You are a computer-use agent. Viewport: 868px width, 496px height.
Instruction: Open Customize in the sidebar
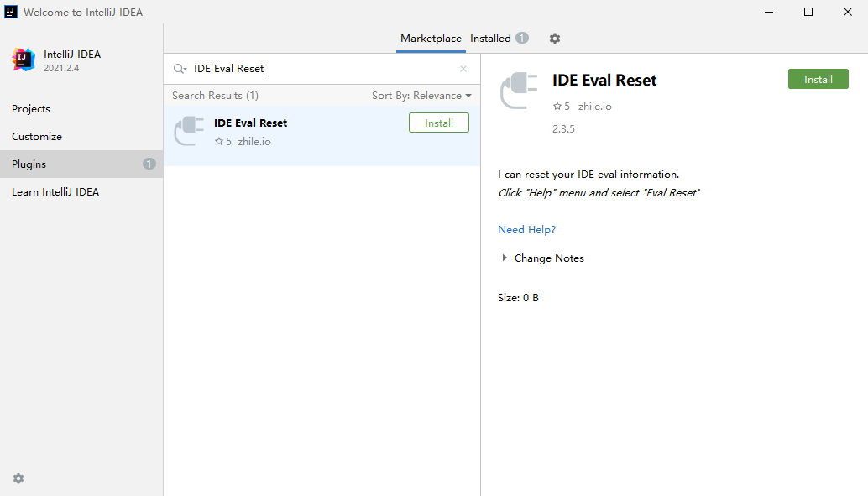pyautogui.click(x=81, y=137)
